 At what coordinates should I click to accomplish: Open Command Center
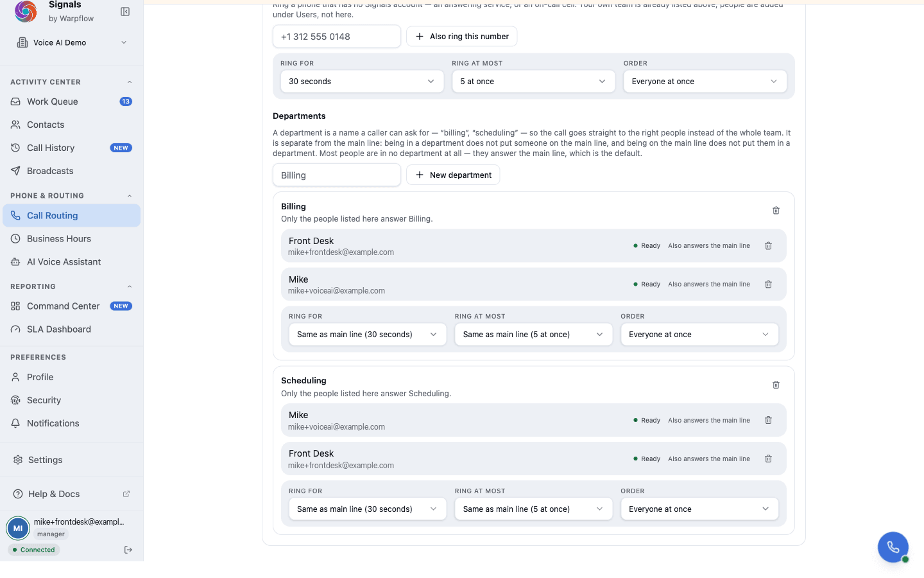pyautogui.click(x=72, y=306)
